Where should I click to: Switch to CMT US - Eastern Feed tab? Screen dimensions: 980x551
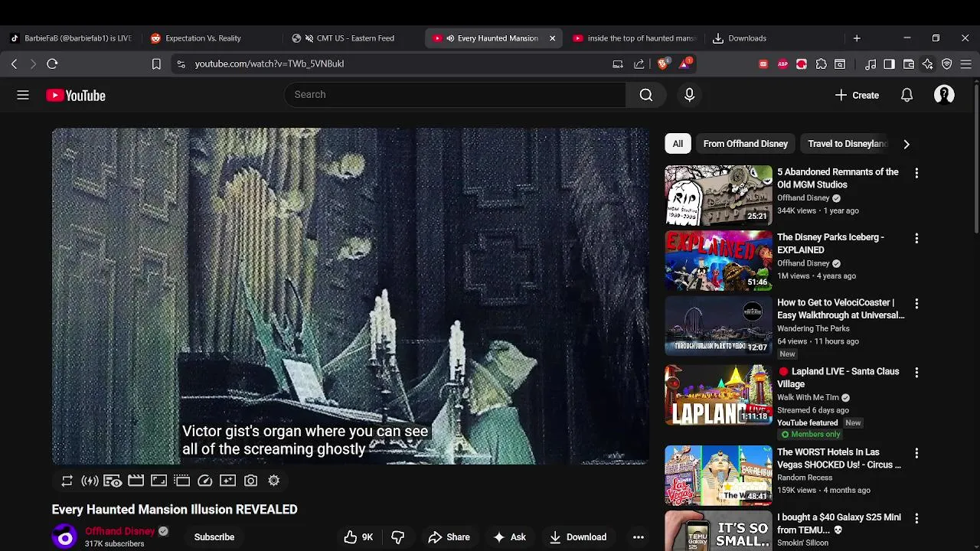pyautogui.click(x=352, y=38)
